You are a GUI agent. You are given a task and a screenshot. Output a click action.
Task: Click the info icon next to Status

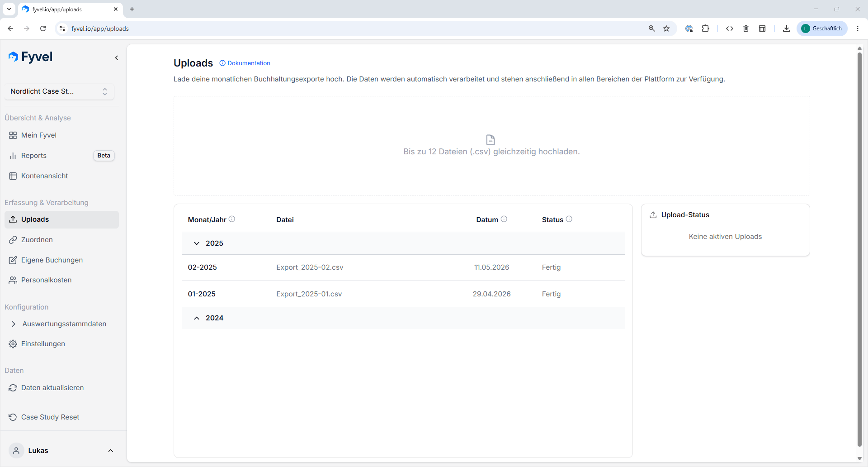[x=569, y=219]
